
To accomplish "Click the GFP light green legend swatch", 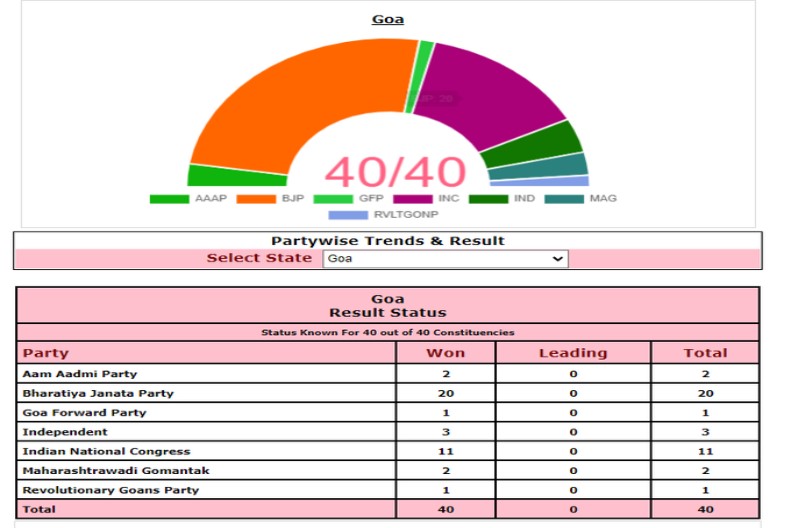I will coord(333,199).
